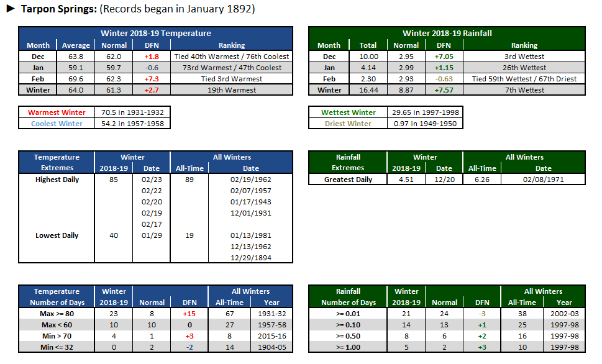This screenshot has height=364, width=602.
Task: Click 'Tied 59th Wettest / 67th Driest' cell
Action: coord(524,79)
